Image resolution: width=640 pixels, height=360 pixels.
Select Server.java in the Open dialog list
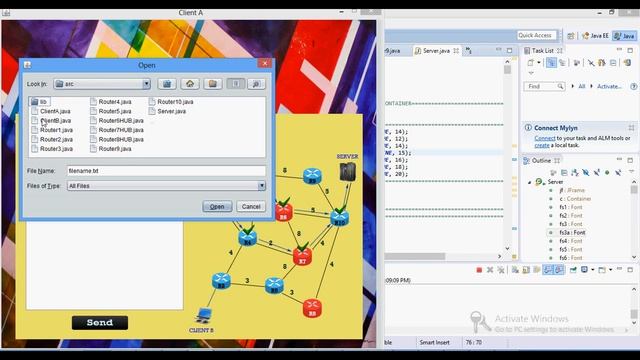167,111
